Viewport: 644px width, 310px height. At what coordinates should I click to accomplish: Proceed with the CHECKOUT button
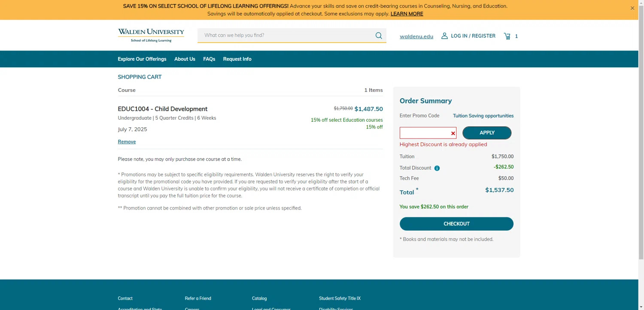pos(456,224)
